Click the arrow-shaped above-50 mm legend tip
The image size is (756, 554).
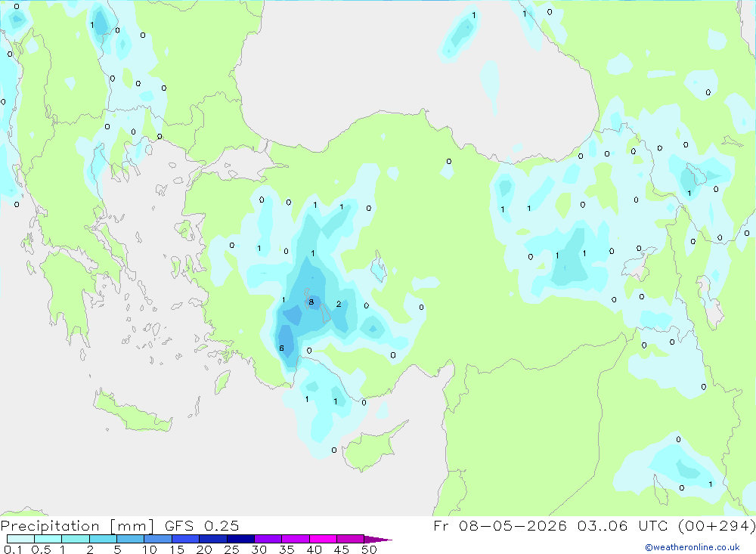pyautogui.click(x=378, y=540)
